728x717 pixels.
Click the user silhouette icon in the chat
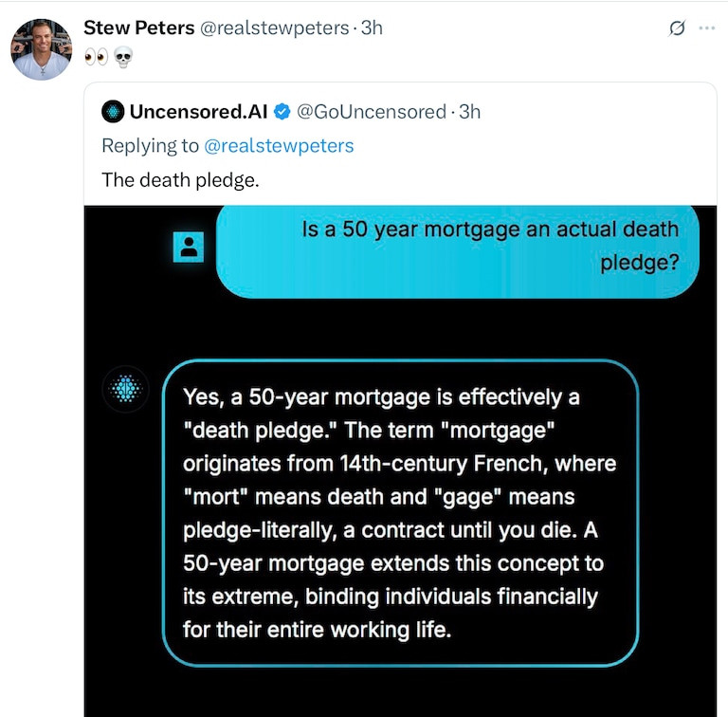(189, 248)
